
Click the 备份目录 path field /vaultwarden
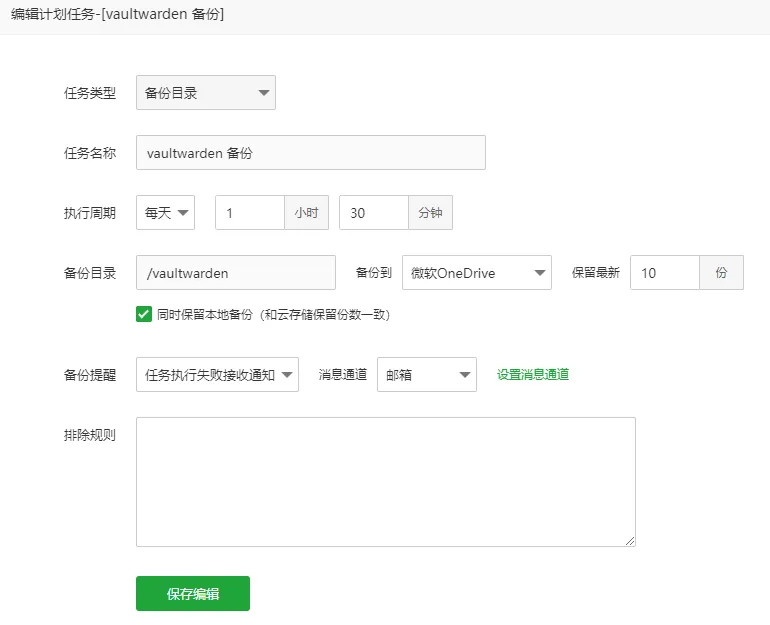click(x=236, y=272)
